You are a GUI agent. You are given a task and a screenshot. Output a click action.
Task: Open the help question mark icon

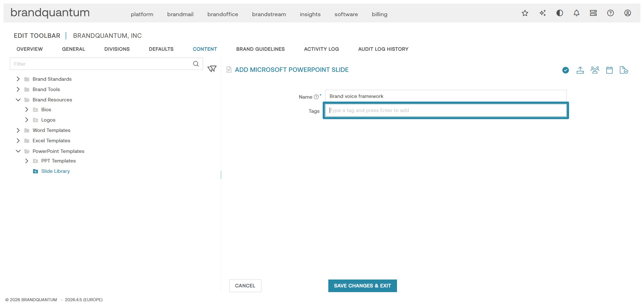coord(610,13)
